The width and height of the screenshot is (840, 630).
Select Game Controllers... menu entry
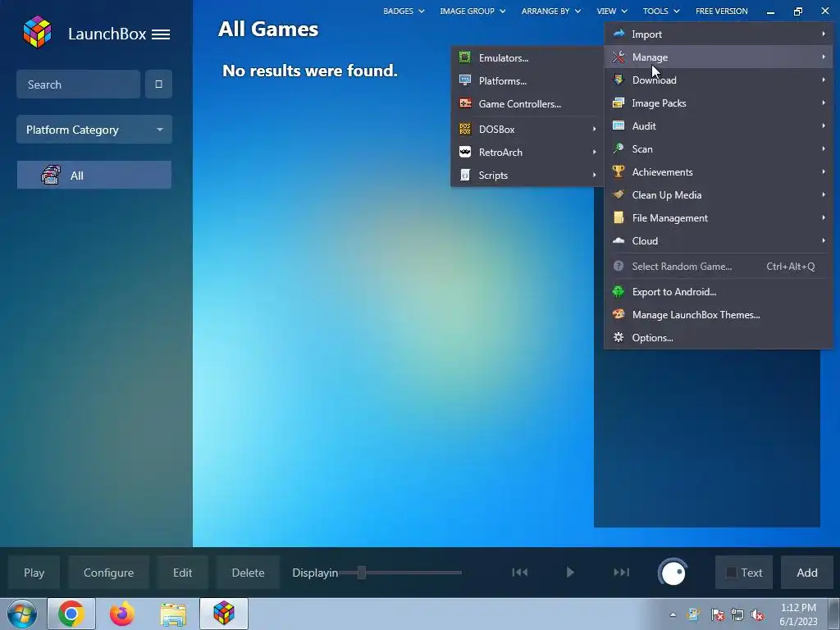[x=527, y=104]
